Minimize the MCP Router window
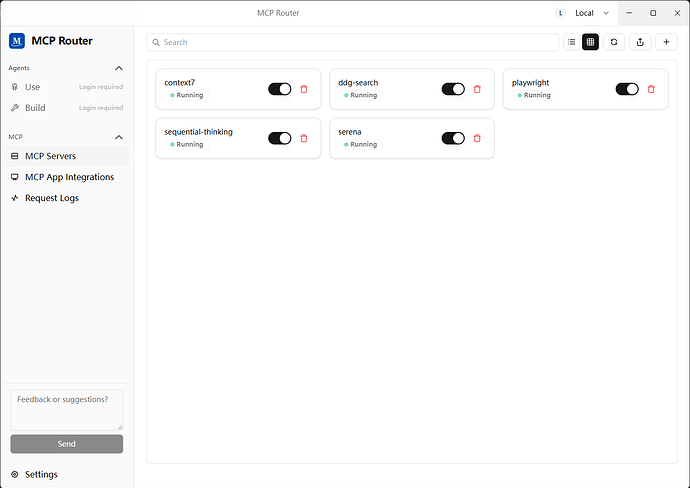Screen dimensions: 690x488 pyautogui.click(x=629, y=13)
